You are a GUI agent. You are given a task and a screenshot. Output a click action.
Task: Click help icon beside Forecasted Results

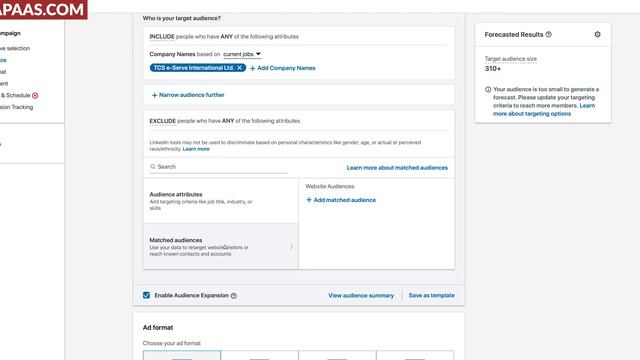click(x=549, y=35)
